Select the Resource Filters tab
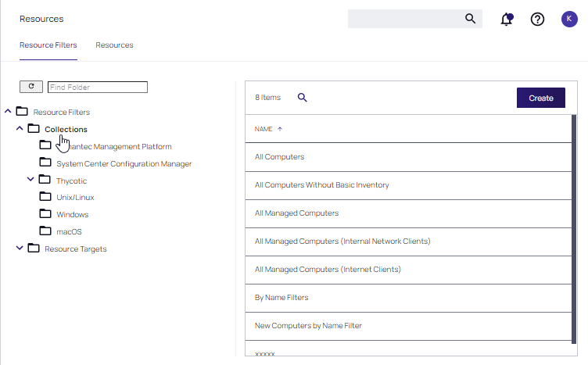Viewport: 588px width, 365px height. [48, 45]
